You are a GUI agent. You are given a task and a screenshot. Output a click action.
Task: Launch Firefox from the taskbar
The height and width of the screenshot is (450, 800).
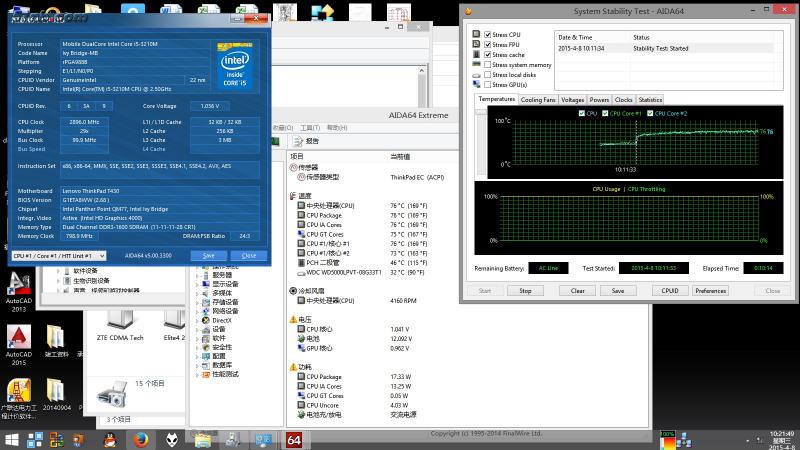142,440
